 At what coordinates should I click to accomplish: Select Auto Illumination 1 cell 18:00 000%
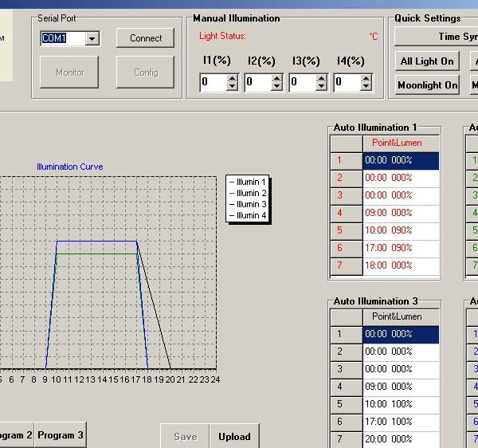pyautogui.click(x=401, y=265)
